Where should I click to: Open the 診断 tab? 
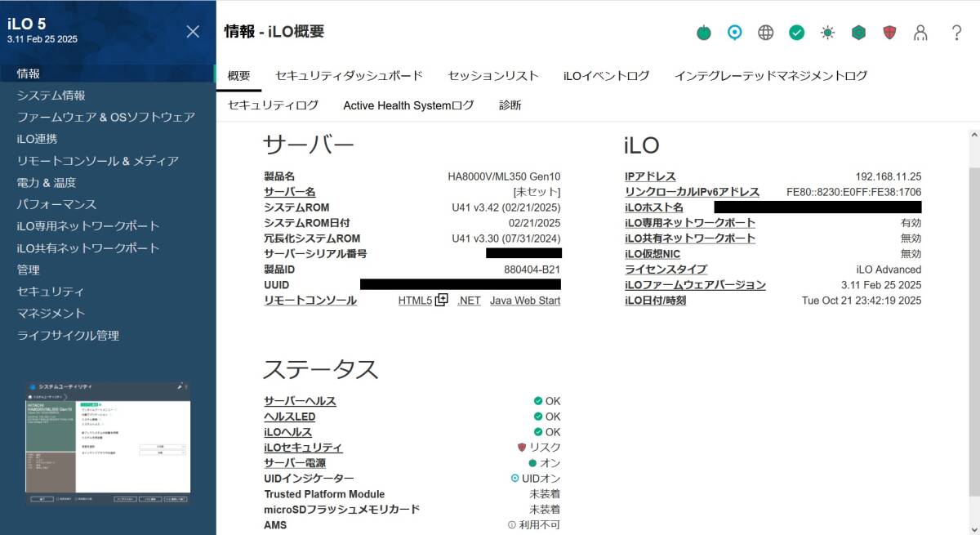pyautogui.click(x=510, y=105)
